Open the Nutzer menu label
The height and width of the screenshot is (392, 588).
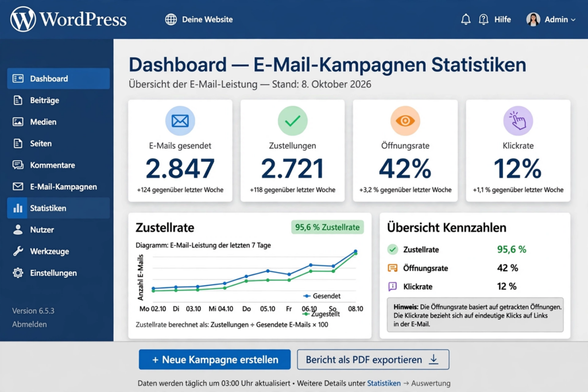click(42, 230)
